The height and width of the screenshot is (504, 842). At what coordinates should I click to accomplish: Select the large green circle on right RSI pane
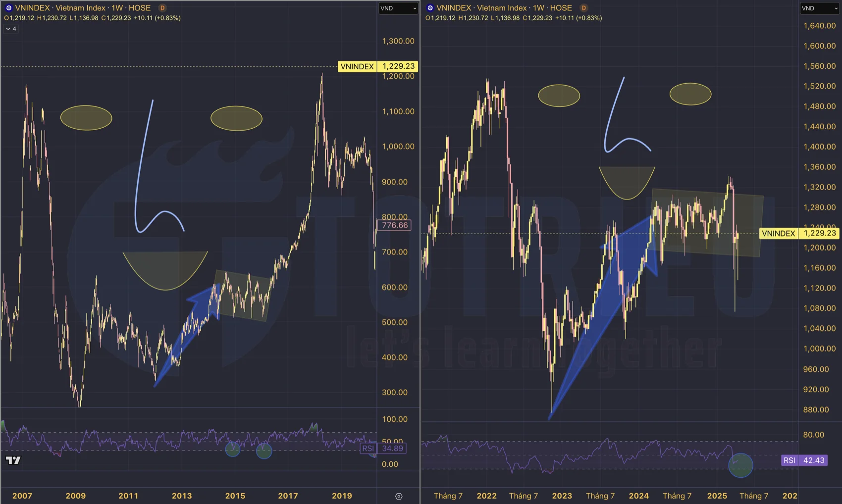pos(740,465)
